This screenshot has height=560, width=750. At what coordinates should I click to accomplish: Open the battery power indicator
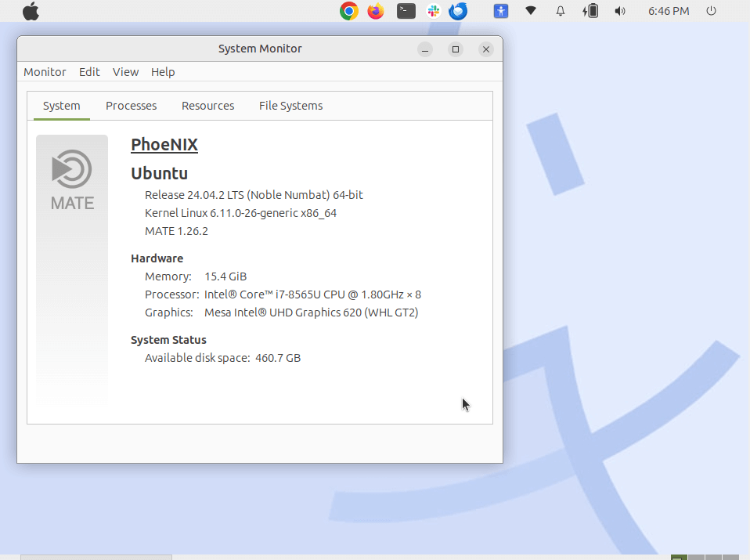(x=590, y=11)
